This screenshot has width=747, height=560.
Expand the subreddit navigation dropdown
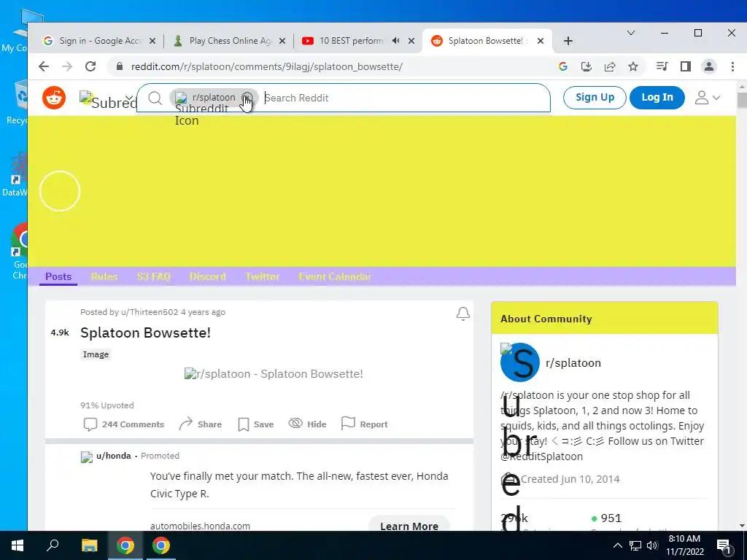point(108,99)
